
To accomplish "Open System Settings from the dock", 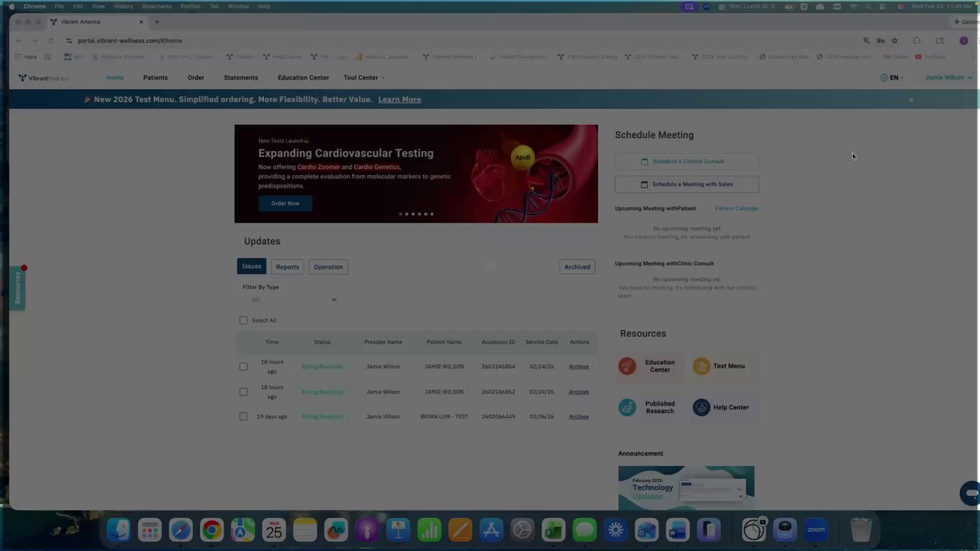I will [522, 530].
